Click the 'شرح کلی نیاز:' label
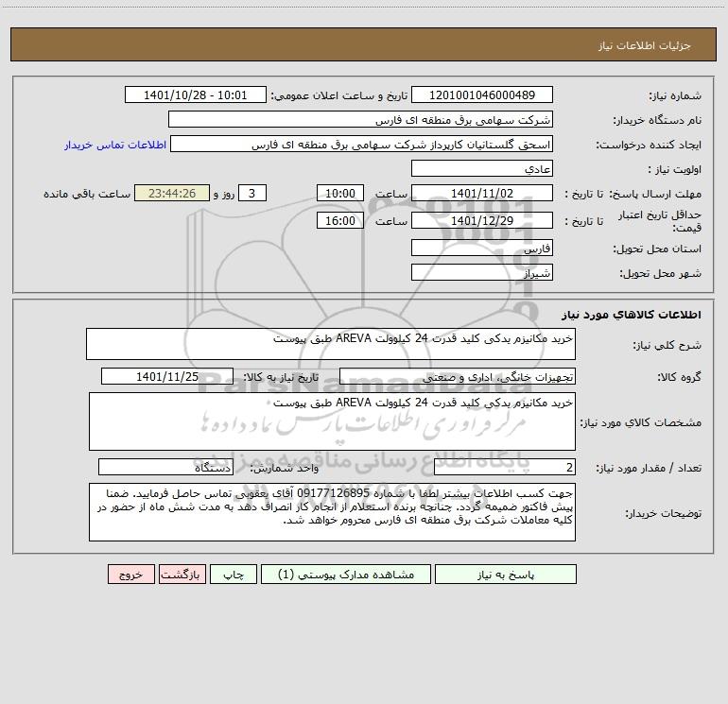728x704 pixels. (667, 345)
